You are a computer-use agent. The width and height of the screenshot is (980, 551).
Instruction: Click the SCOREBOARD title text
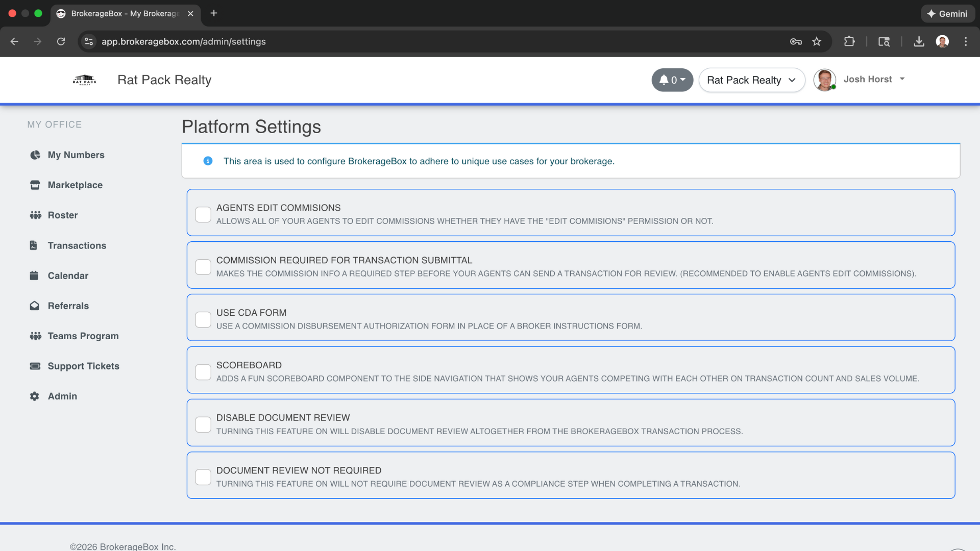coord(249,365)
